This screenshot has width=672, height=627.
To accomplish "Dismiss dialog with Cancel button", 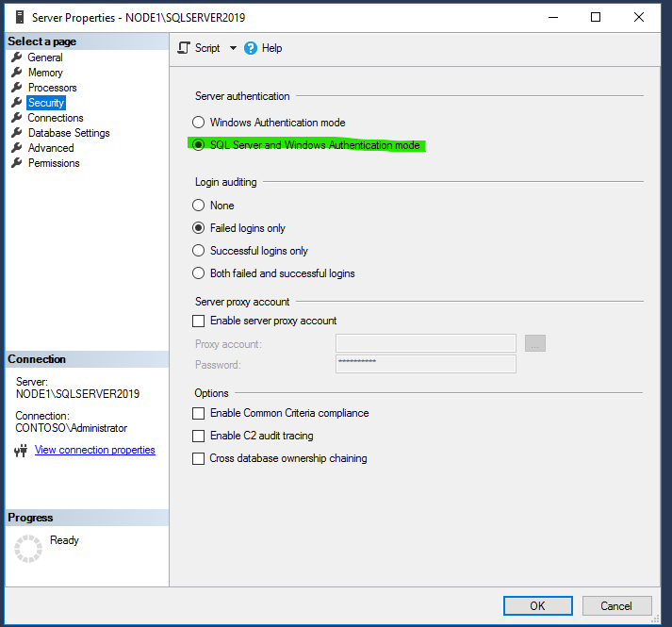I will [x=616, y=605].
